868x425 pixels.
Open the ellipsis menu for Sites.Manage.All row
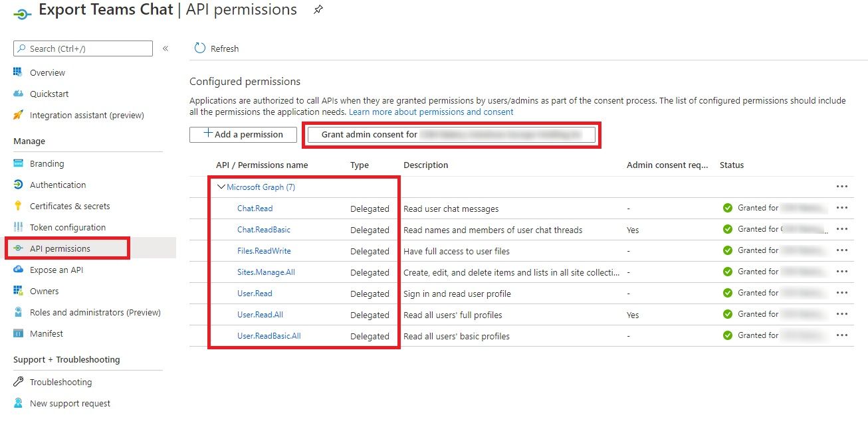click(842, 272)
